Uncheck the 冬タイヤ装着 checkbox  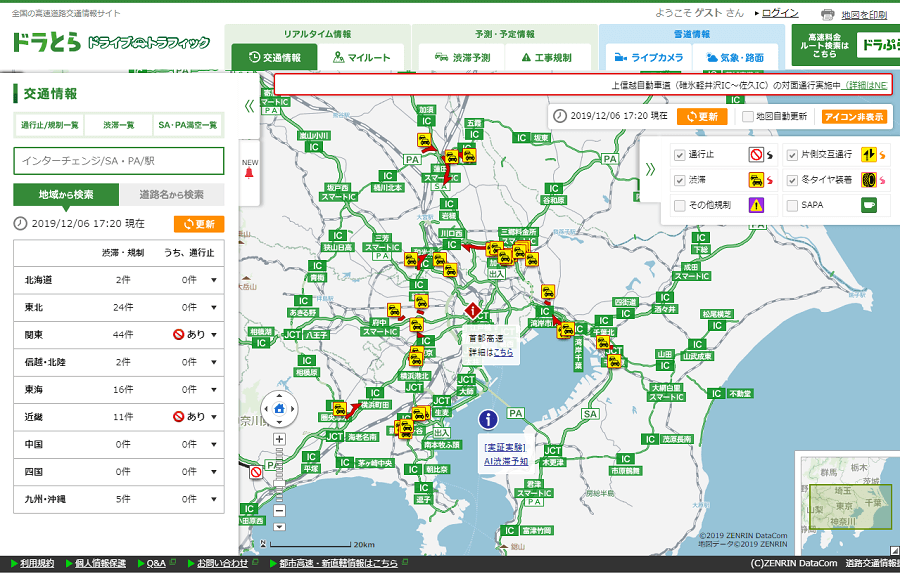pyautogui.click(x=792, y=180)
